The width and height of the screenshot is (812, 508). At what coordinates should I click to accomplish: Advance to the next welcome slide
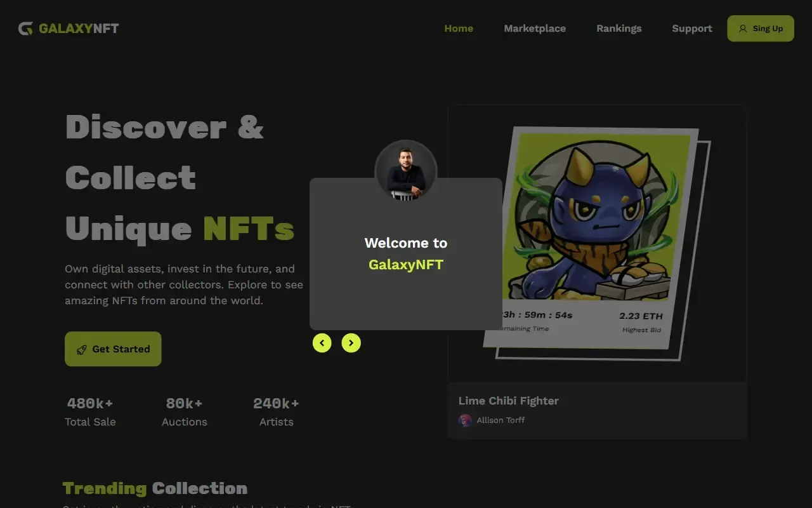pos(351,343)
